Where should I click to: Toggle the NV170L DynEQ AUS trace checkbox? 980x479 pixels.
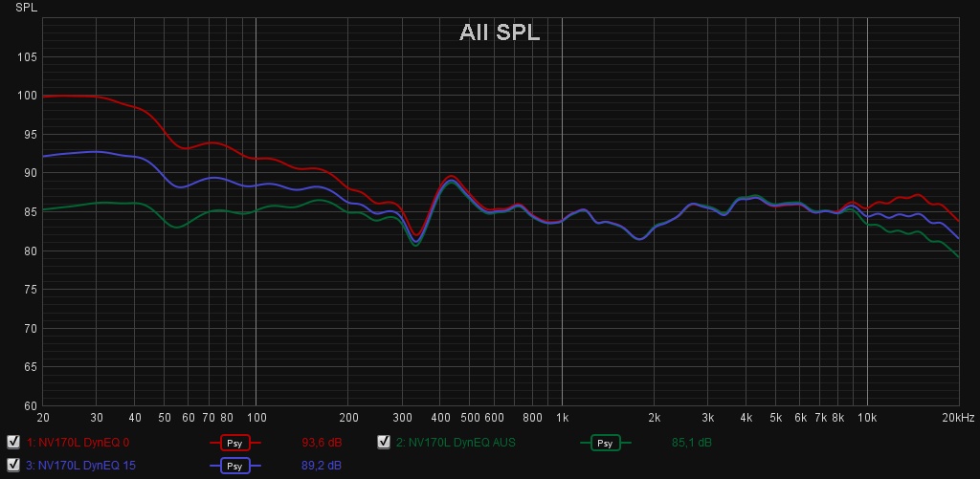pos(384,442)
